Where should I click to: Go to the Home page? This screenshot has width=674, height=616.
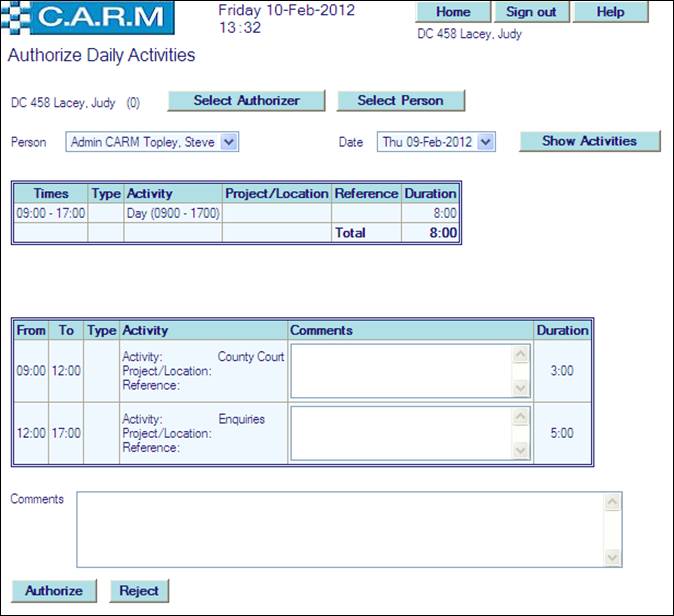point(453,12)
